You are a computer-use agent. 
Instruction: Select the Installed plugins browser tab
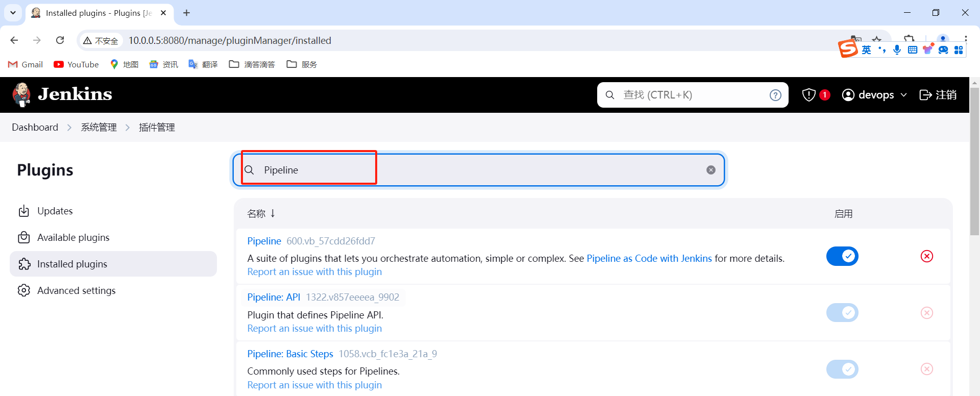click(x=100, y=13)
